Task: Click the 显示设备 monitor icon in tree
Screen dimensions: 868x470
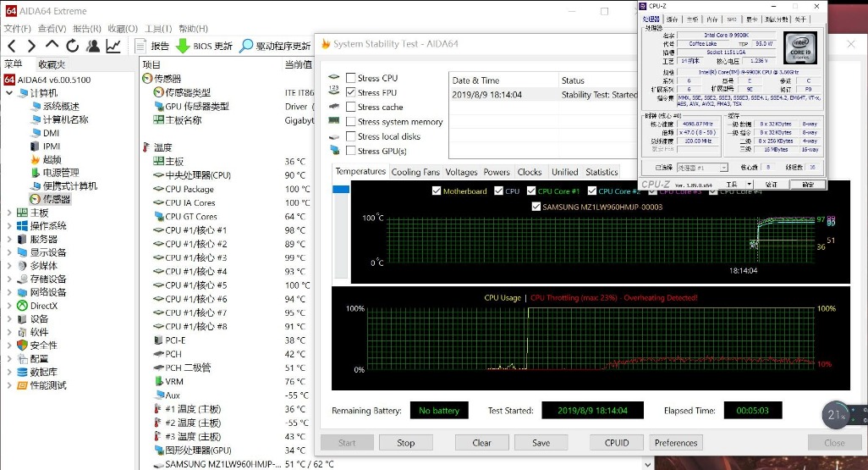Action: (x=22, y=252)
